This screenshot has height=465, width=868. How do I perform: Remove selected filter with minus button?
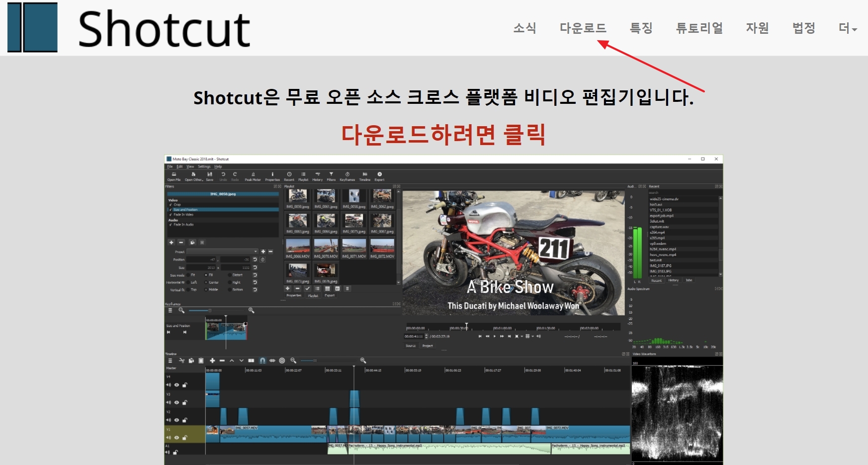(x=181, y=242)
